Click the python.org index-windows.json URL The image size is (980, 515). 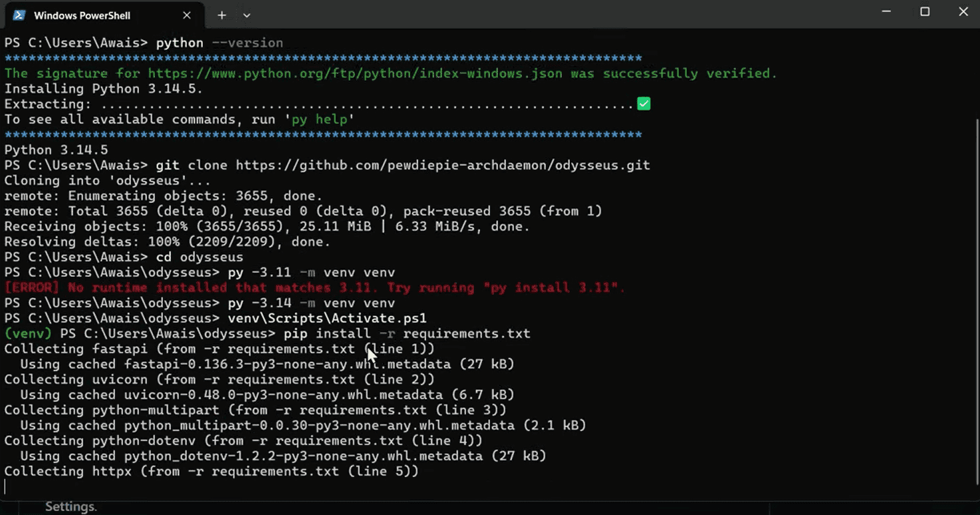pyautogui.click(x=355, y=73)
